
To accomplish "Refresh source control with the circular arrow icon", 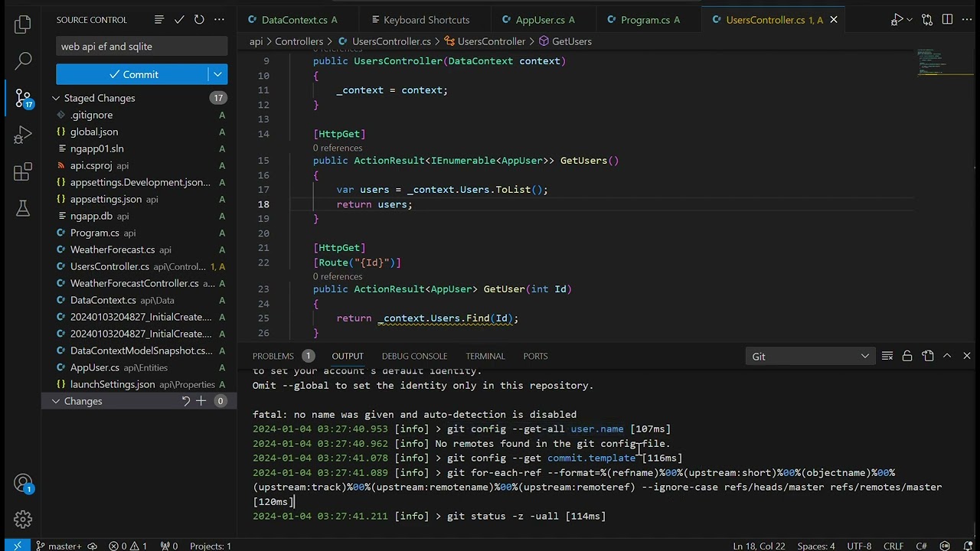I will (x=199, y=19).
